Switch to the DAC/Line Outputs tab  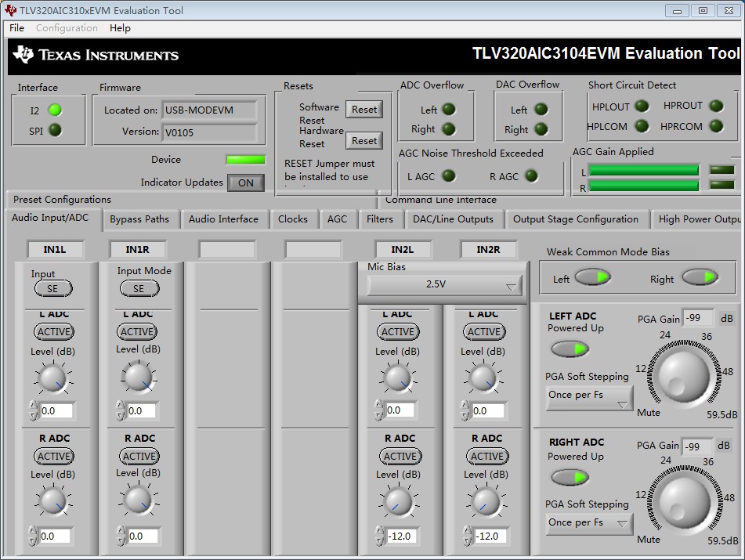[453, 219]
